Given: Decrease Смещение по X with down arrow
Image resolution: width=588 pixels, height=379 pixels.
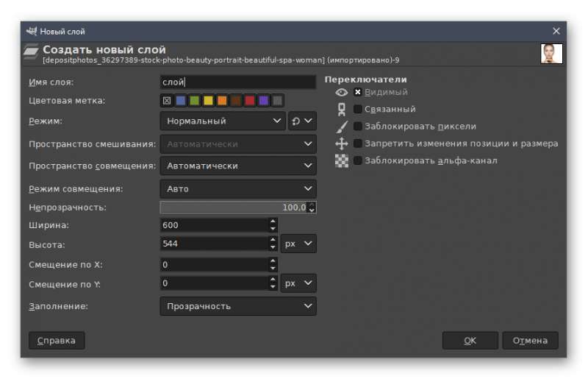Looking at the screenshot, I should click(x=273, y=268).
